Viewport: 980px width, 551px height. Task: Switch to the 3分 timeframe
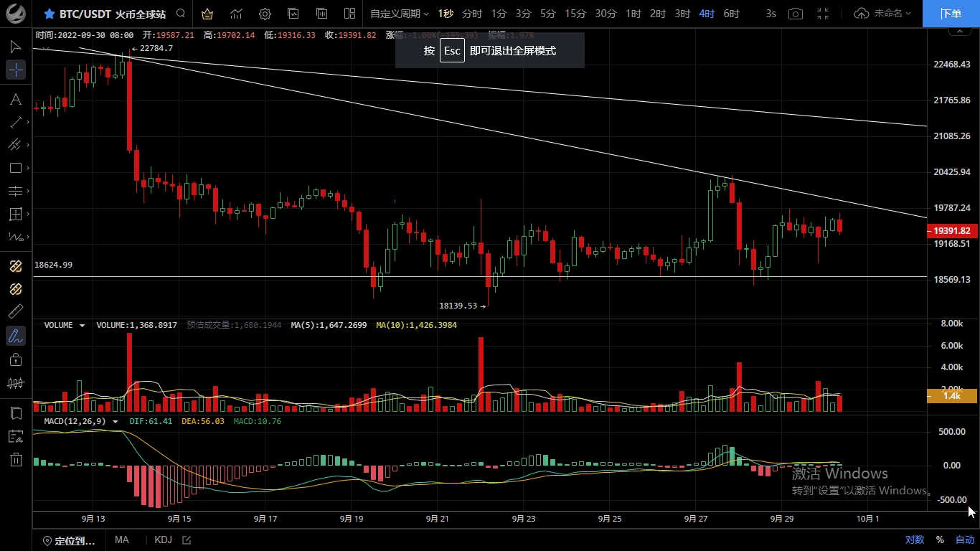pos(523,14)
